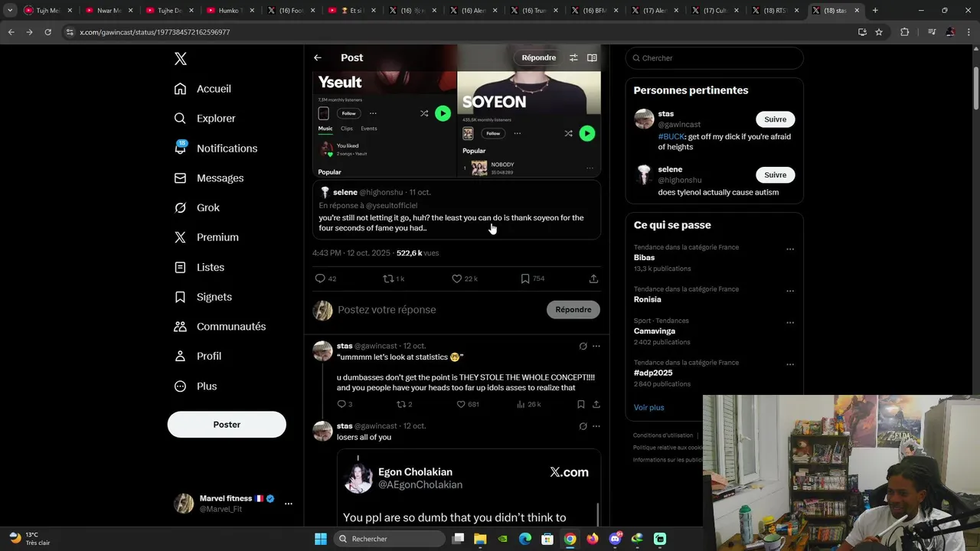Open the Camavinga trend
980x551 pixels.
tap(655, 331)
